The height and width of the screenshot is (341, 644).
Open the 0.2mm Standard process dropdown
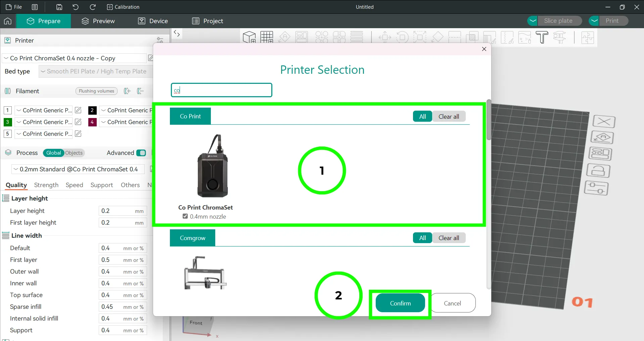pos(78,169)
